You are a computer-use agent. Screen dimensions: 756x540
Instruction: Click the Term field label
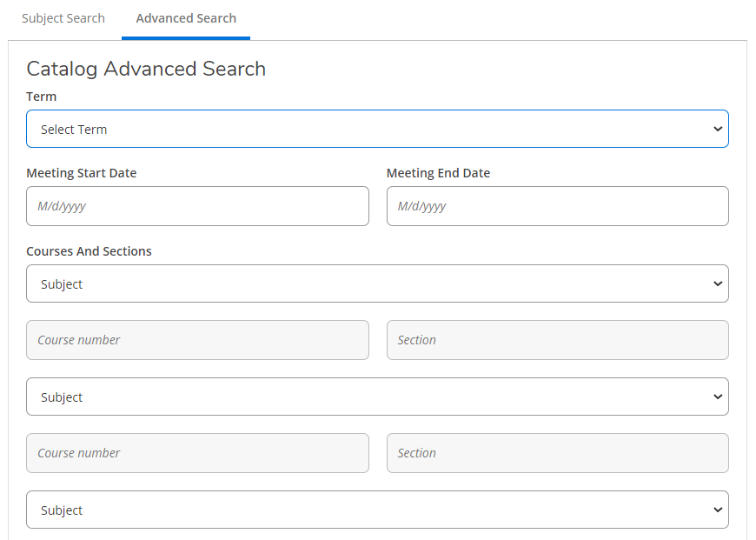pos(42,97)
